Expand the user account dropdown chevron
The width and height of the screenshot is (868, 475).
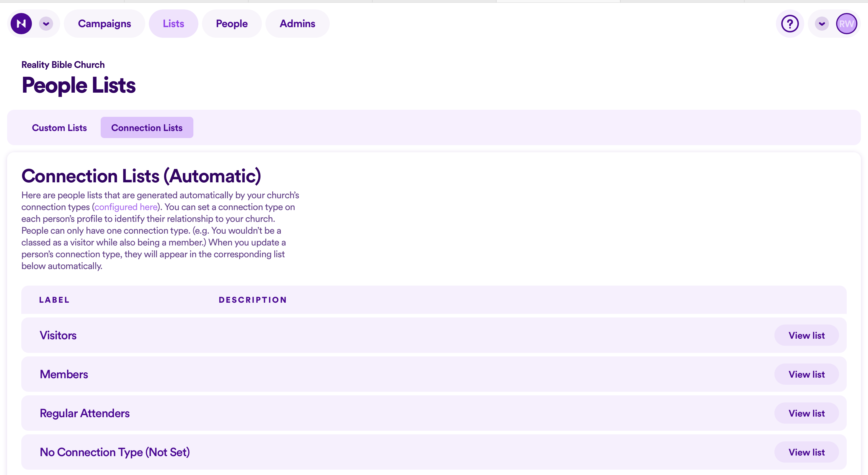(x=822, y=24)
